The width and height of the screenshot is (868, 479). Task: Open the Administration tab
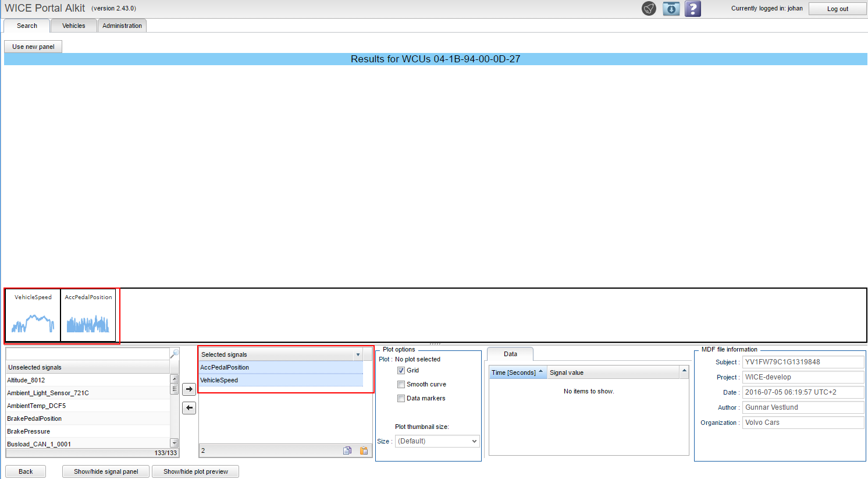click(122, 26)
